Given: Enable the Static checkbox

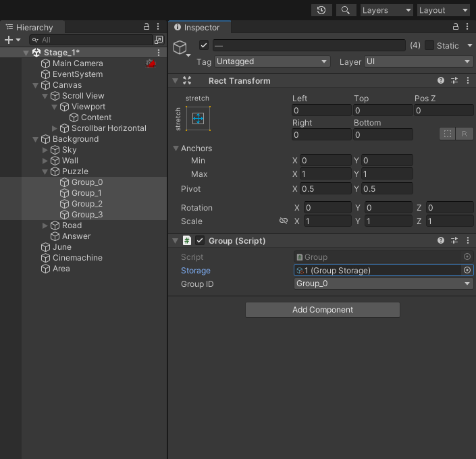Looking at the screenshot, I should click(x=429, y=45).
